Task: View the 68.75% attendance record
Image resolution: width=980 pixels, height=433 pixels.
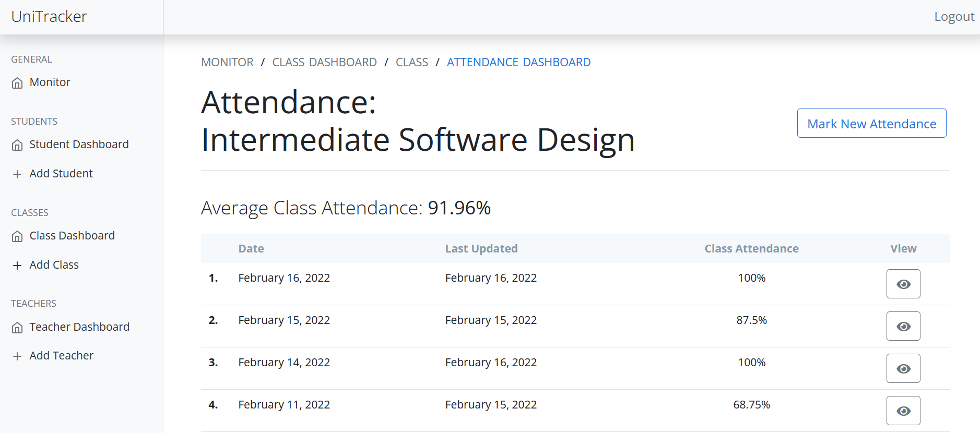Action: [903, 411]
